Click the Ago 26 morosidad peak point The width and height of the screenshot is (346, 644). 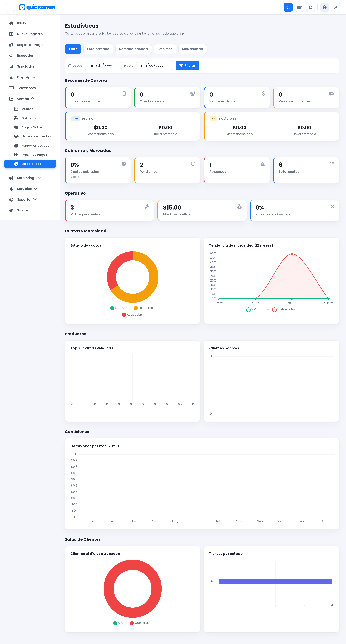click(x=292, y=254)
